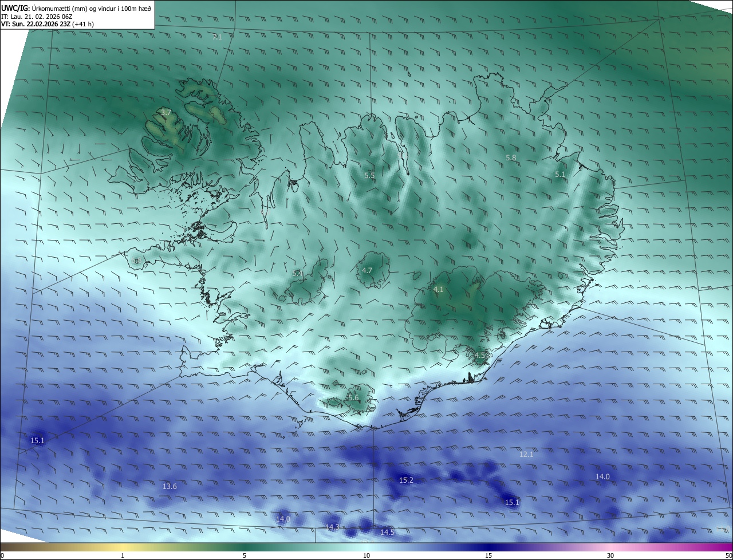The height and width of the screenshot is (560, 733).
Task: Click the 5.1 value label
Action: tap(560, 174)
